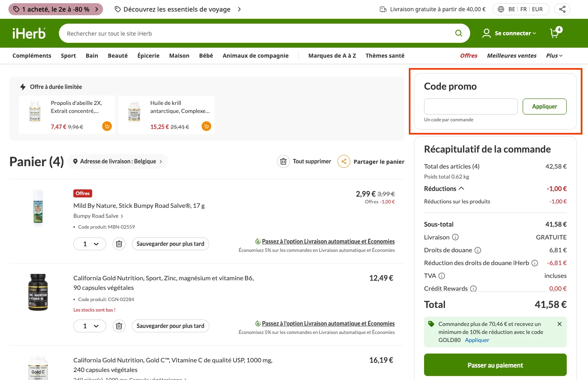Open the Bébé menu
588x380 pixels.
click(x=206, y=56)
